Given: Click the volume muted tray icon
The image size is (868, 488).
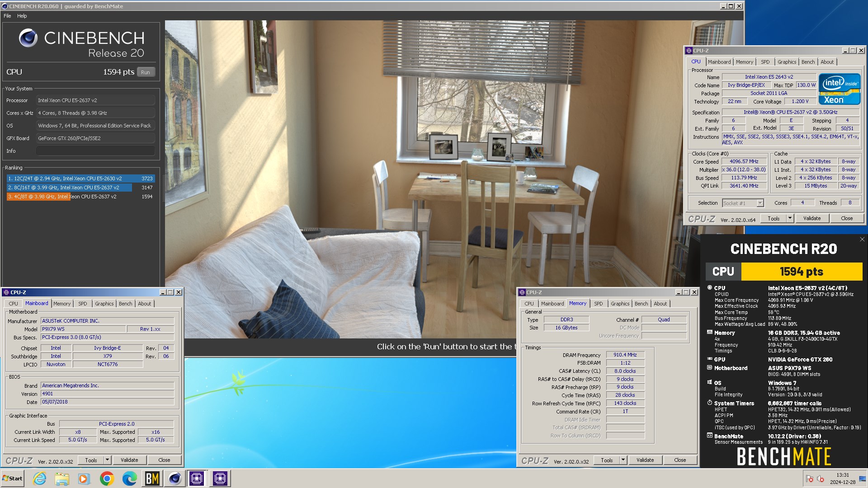Looking at the screenshot, I should [x=821, y=479].
